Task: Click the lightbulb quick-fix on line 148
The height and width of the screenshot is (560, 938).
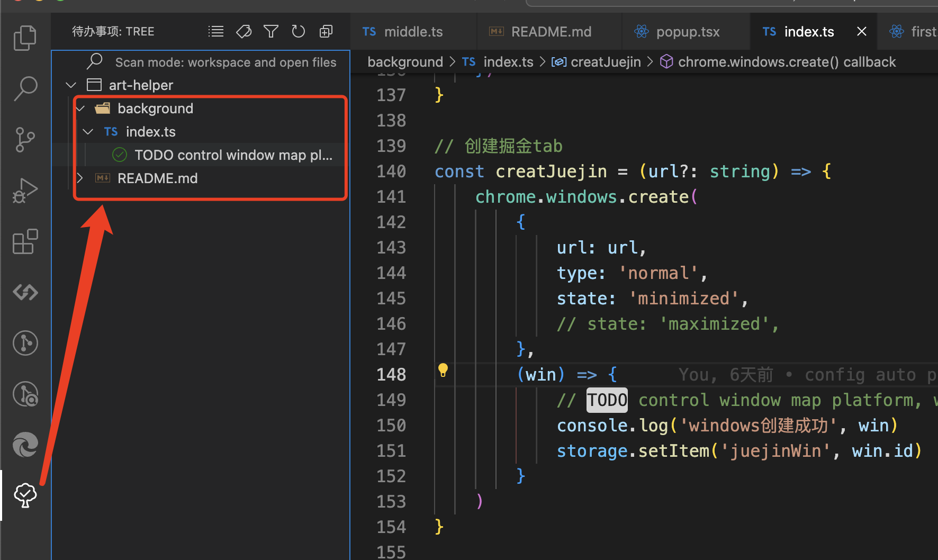Action: 443,370
